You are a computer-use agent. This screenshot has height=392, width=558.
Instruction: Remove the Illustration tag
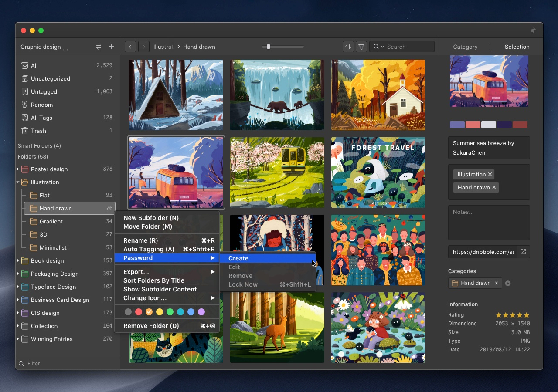tap(490, 174)
